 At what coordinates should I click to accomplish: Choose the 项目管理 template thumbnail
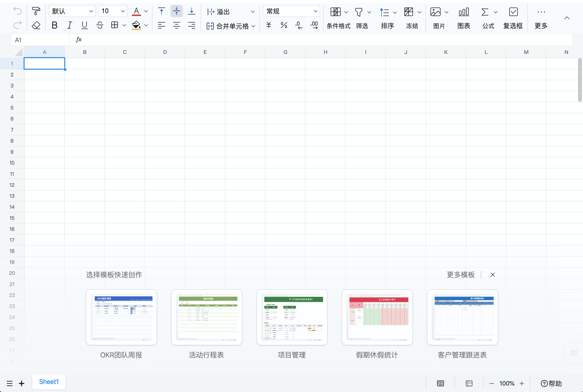[x=292, y=317]
